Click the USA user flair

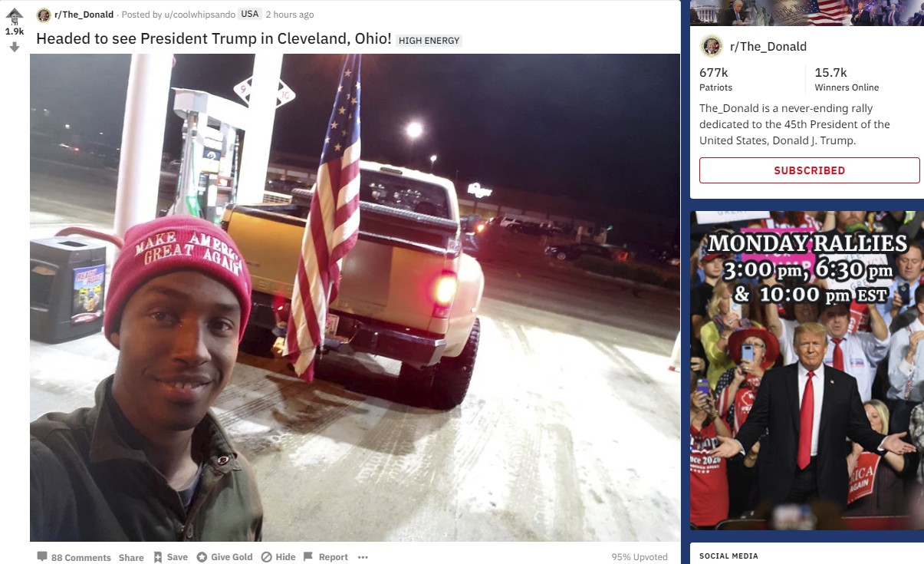(x=249, y=15)
